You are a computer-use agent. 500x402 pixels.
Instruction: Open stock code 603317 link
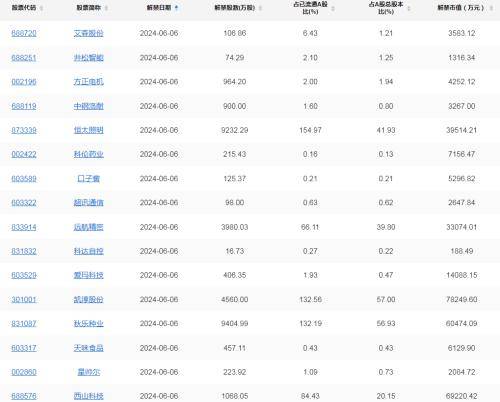click(x=24, y=348)
